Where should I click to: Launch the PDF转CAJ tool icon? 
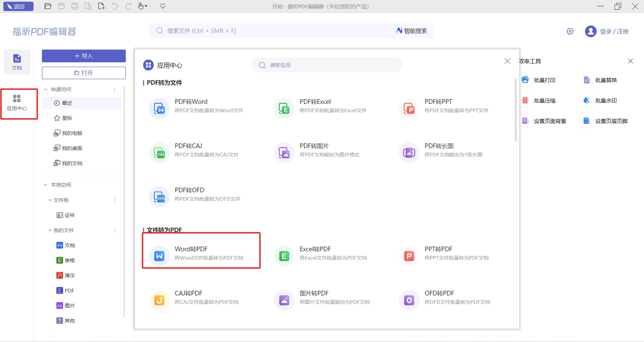click(159, 153)
